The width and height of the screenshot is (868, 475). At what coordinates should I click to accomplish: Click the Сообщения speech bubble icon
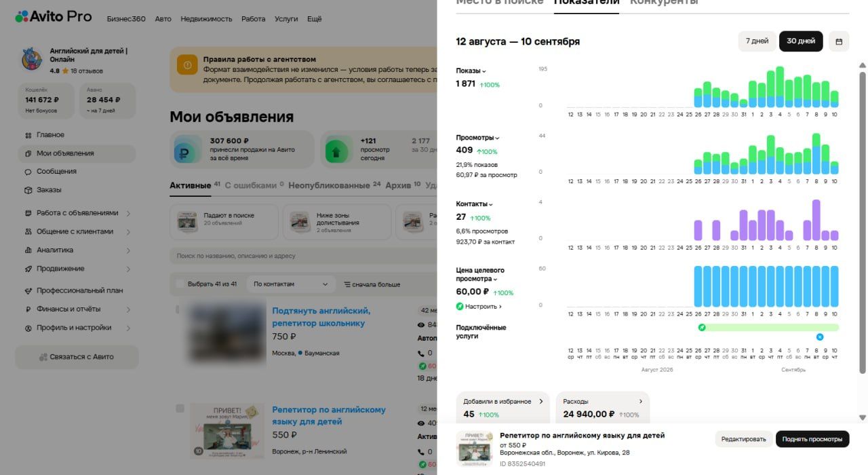click(x=28, y=172)
